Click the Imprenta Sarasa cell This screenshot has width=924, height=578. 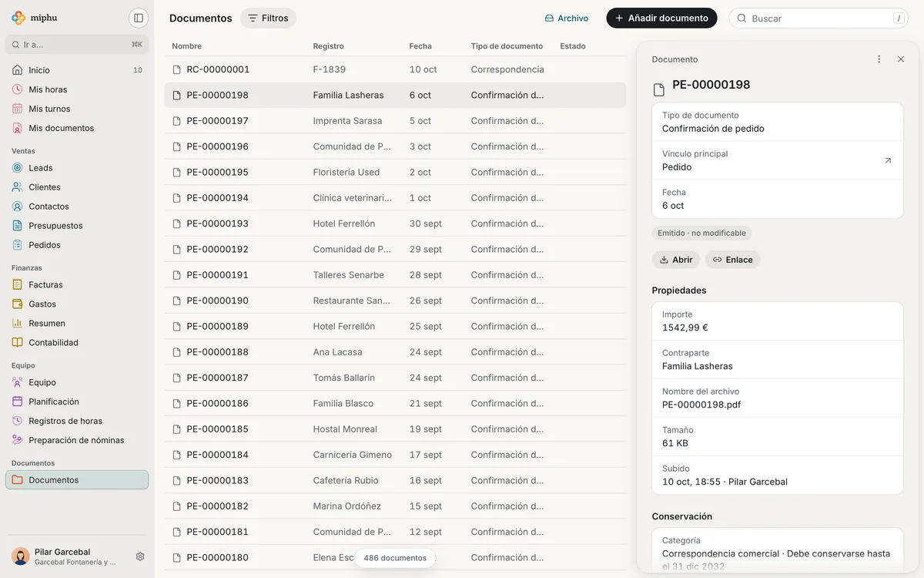click(347, 121)
